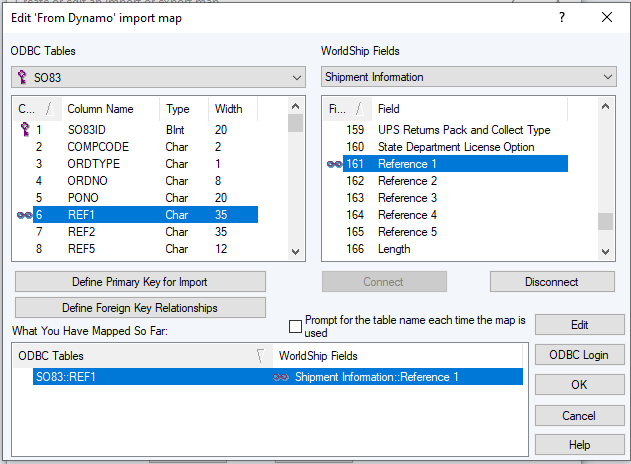The width and height of the screenshot is (631, 464).
Task: Click the WorldShip Fields header in mapped list
Action: point(398,356)
